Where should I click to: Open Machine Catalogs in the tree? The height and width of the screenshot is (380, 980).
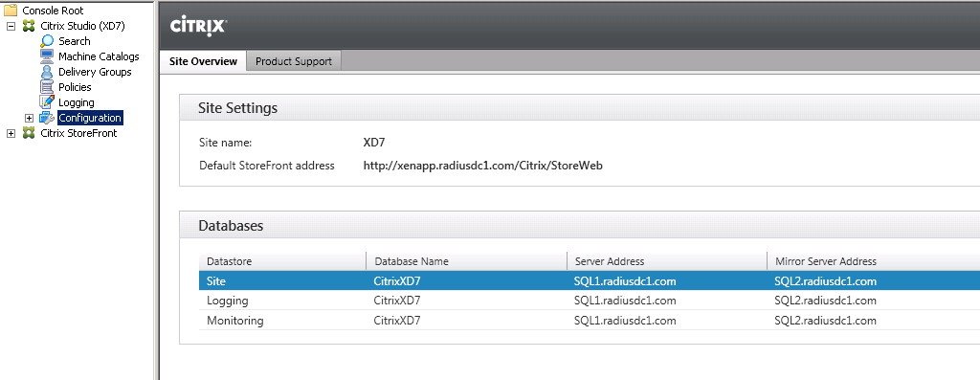(x=99, y=56)
